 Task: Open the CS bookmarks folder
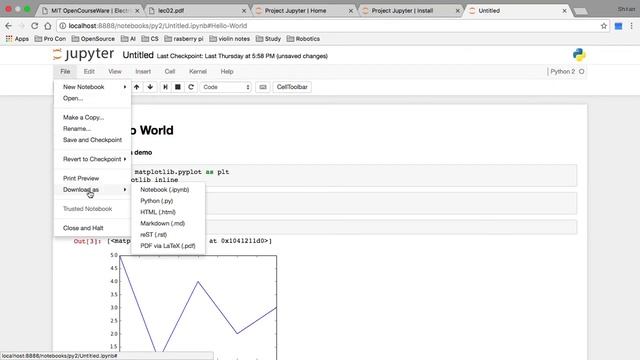[x=150, y=39]
